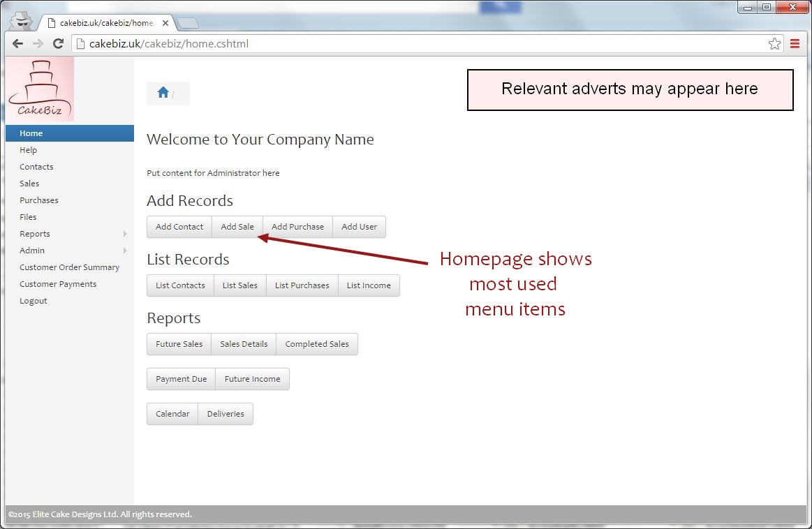Click the Add Contact button
Viewport: 812px width, 529px height.
[x=179, y=227]
